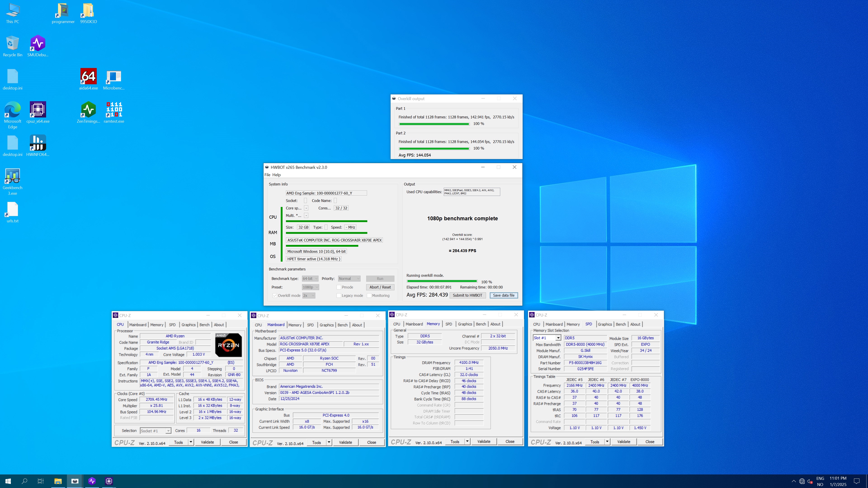Switch to Graphics tab in Mainboard CPU-Z window
Viewport: 868px width, 488px height.
(326, 325)
